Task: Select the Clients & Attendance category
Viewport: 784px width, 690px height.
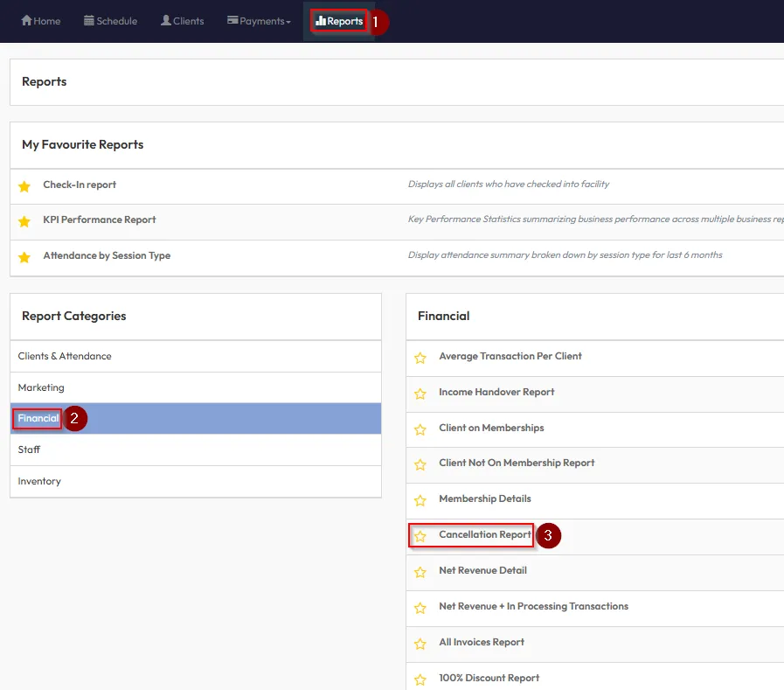Action: tap(65, 356)
